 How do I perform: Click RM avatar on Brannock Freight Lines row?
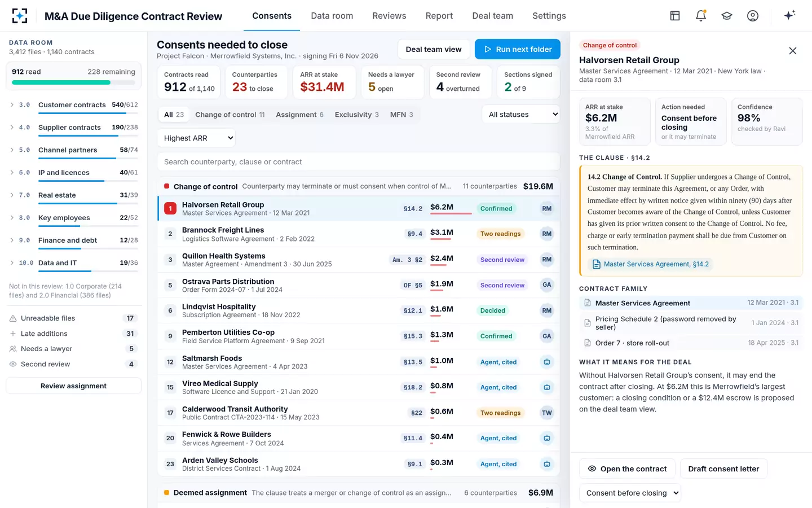(x=547, y=234)
